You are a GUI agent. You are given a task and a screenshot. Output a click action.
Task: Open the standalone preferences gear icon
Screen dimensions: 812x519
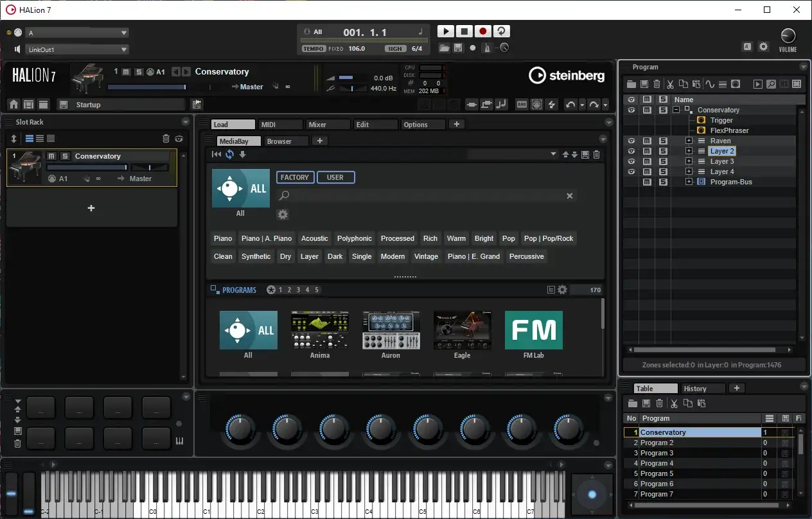[763, 47]
